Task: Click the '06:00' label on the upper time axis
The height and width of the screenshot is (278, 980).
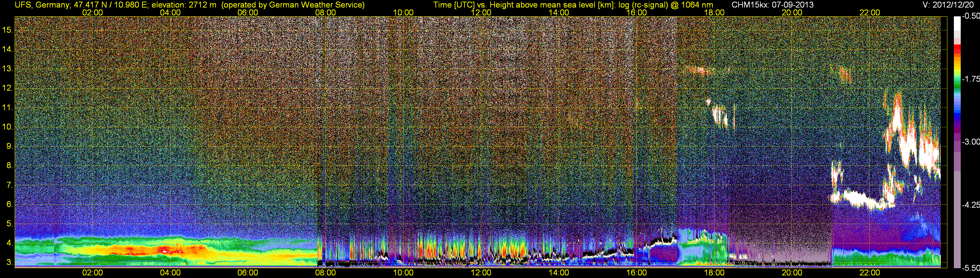Action: 248,12
